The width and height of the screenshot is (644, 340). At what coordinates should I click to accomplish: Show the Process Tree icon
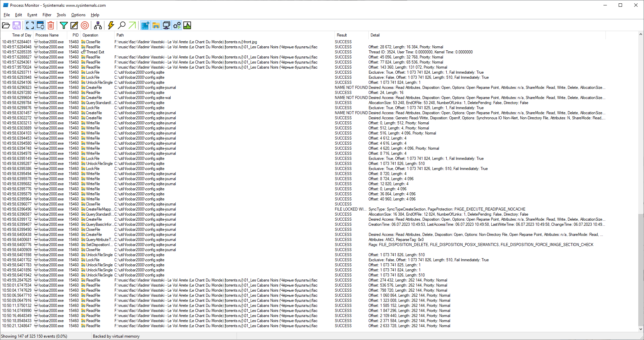(x=98, y=25)
